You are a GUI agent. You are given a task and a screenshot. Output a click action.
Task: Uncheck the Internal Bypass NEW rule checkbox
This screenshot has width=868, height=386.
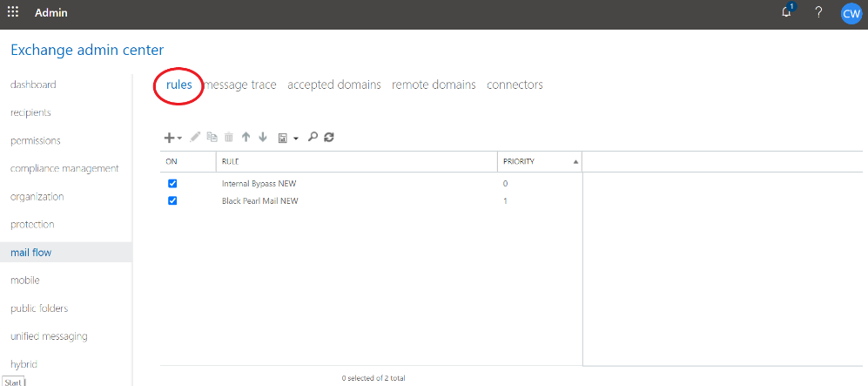click(x=172, y=184)
